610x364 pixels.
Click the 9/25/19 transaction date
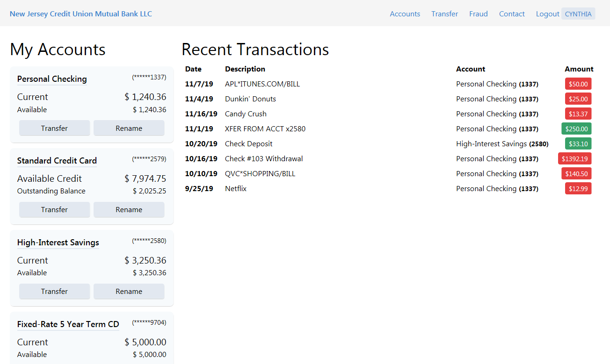point(199,189)
